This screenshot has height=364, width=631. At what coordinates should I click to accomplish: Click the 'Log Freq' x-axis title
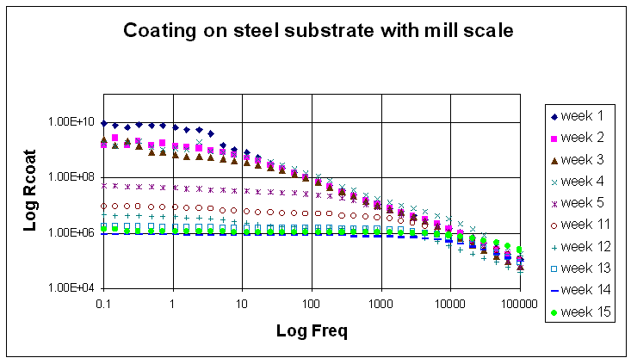click(312, 331)
